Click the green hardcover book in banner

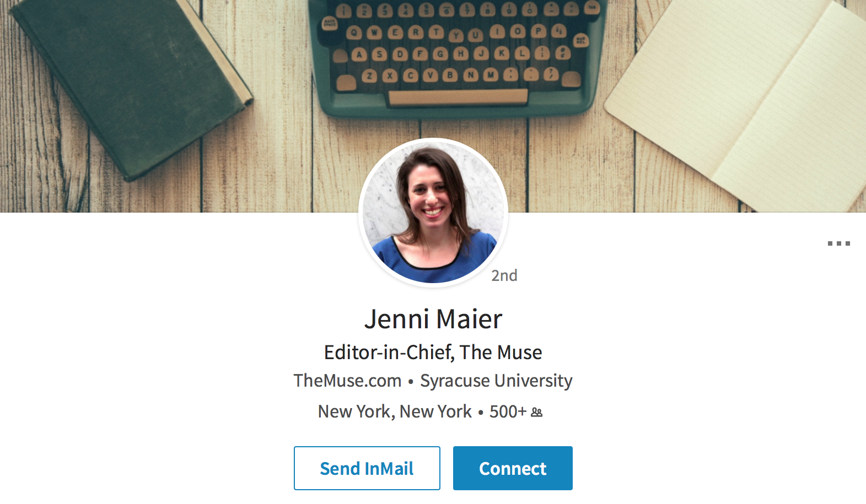130,83
